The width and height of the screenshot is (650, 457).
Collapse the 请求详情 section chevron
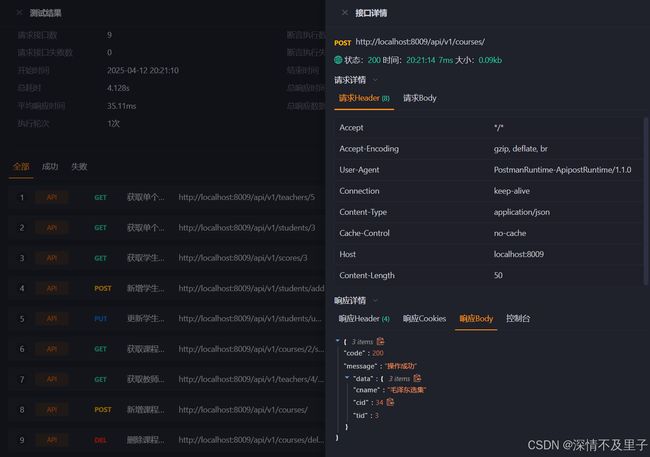click(375, 80)
